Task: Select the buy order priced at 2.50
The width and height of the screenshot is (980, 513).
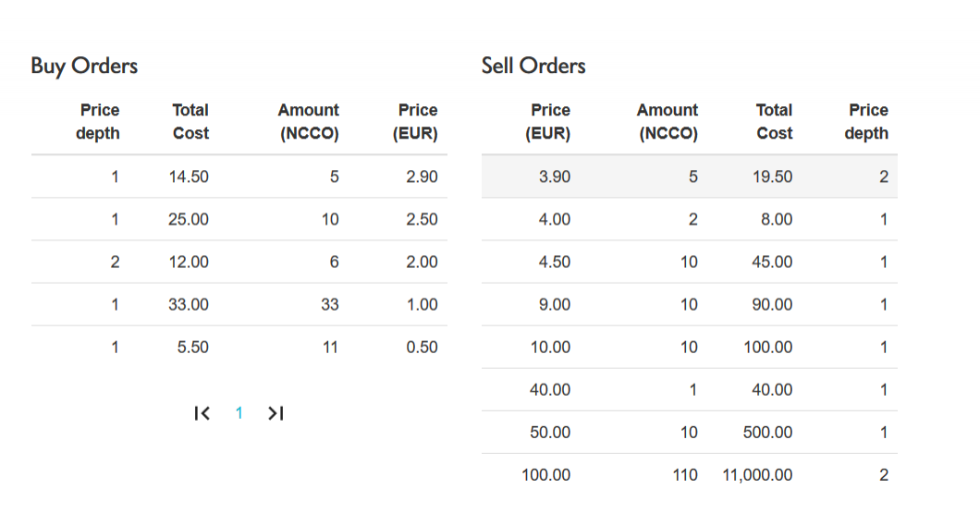Action: [239, 219]
